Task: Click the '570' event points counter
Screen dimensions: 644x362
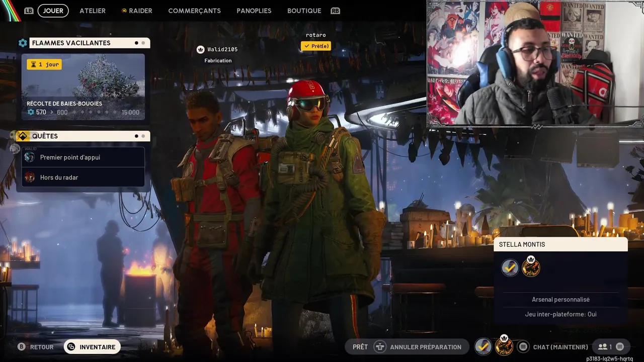Action: click(37, 112)
